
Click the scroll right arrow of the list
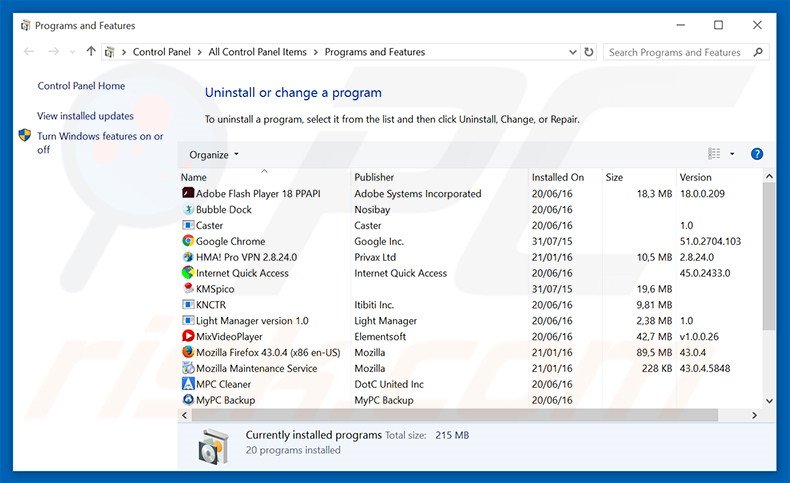[x=754, y=415]
